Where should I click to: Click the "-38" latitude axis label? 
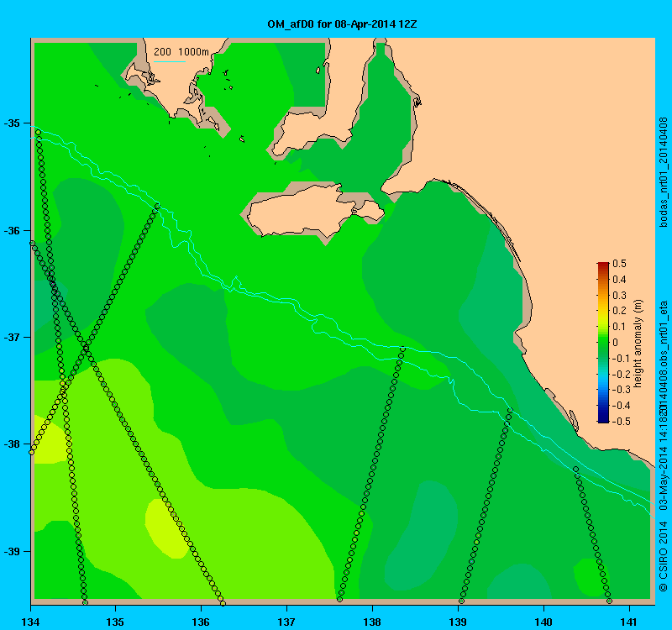point(12,444)
